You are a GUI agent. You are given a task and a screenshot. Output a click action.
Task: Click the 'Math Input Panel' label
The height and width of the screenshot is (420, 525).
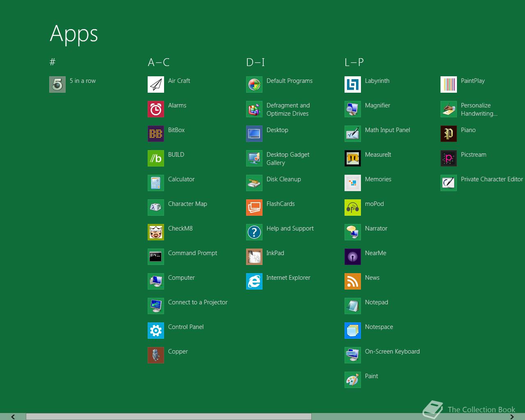coord(387,130)
